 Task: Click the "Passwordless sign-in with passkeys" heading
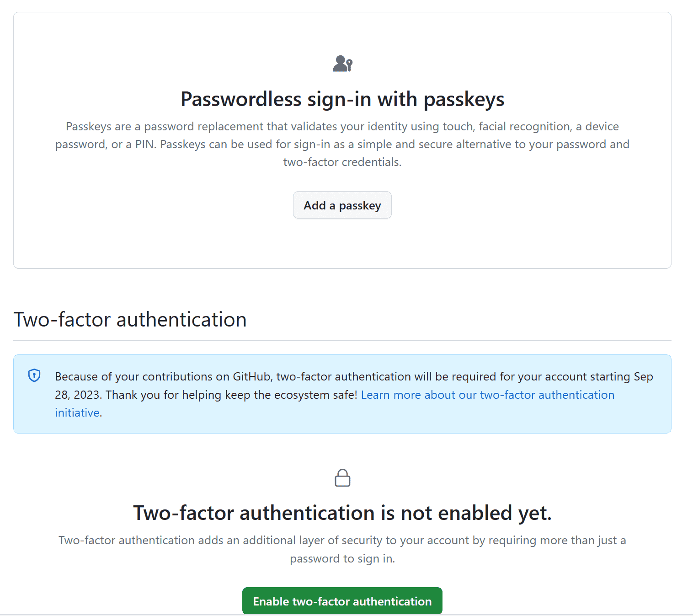[342, 99]
